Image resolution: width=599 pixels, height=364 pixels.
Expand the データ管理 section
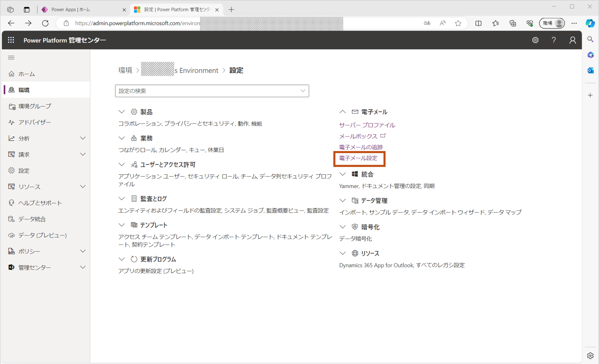tap(343, 200)
